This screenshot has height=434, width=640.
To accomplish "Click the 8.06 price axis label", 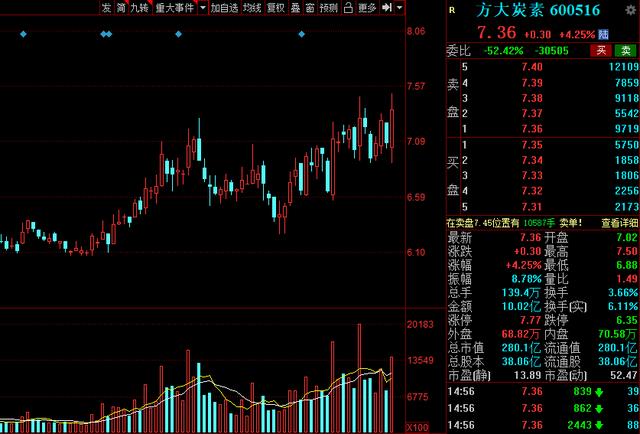I will coord(416,31).
